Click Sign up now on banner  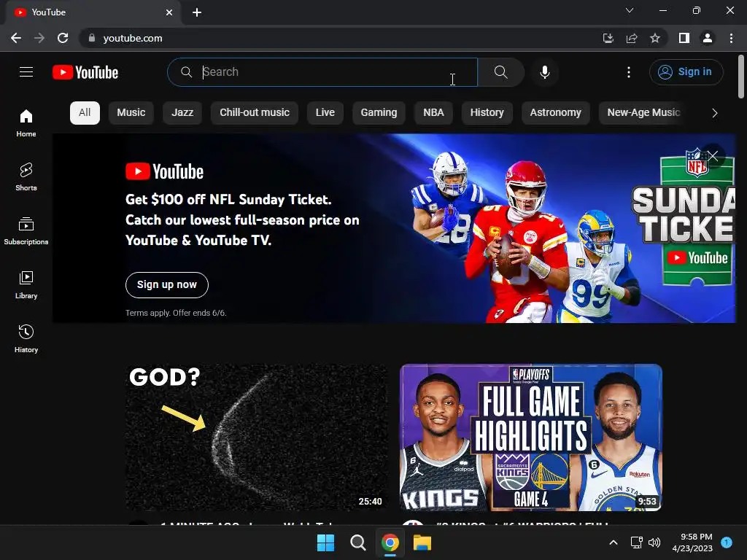[167, 285]
